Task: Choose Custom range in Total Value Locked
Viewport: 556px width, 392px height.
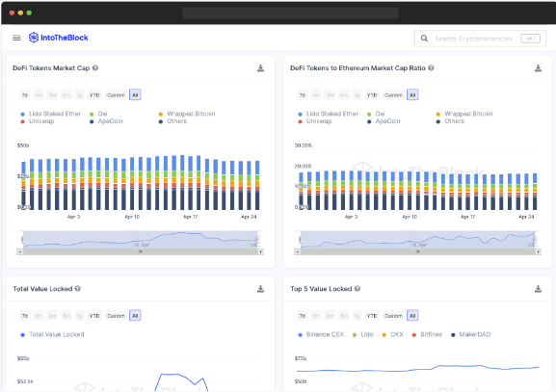Action: (116, 316)
